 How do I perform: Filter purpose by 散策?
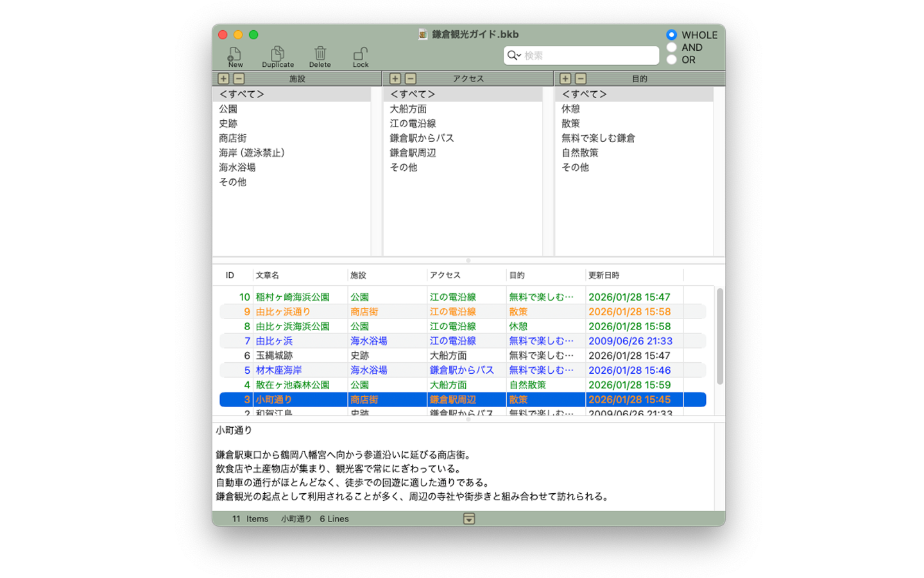(x=634, y=124)
